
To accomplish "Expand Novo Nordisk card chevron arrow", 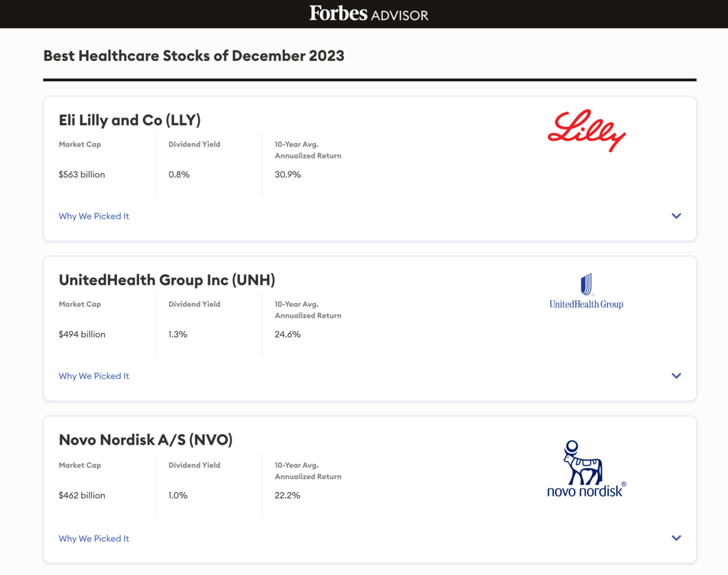I will pyautogui.click(x=676, y=538).
